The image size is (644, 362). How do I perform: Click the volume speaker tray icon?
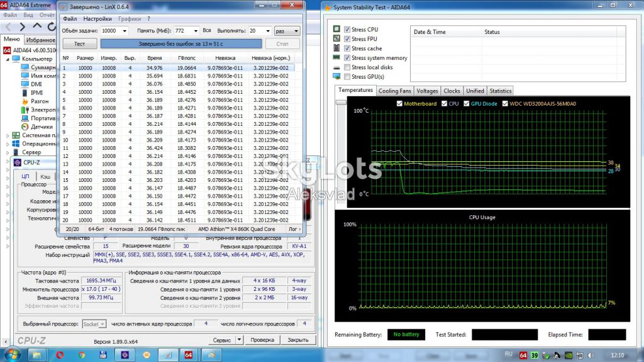(591, 355)
